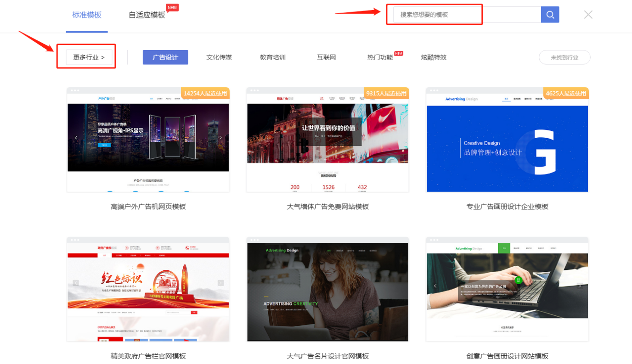The width and height of the screenshot is (632, 364).
Task: Choose the 文化传媒 category
Action: (219, 57)
